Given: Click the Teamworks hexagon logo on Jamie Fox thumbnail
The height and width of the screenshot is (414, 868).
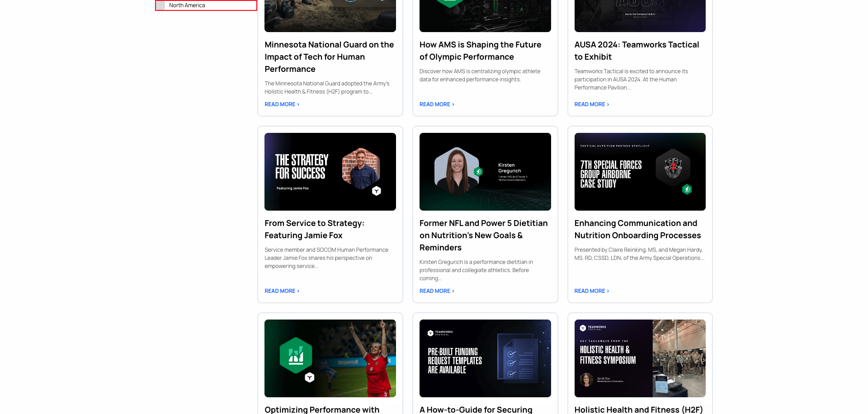Looking at the screenshot, I should tap(376, 191).
